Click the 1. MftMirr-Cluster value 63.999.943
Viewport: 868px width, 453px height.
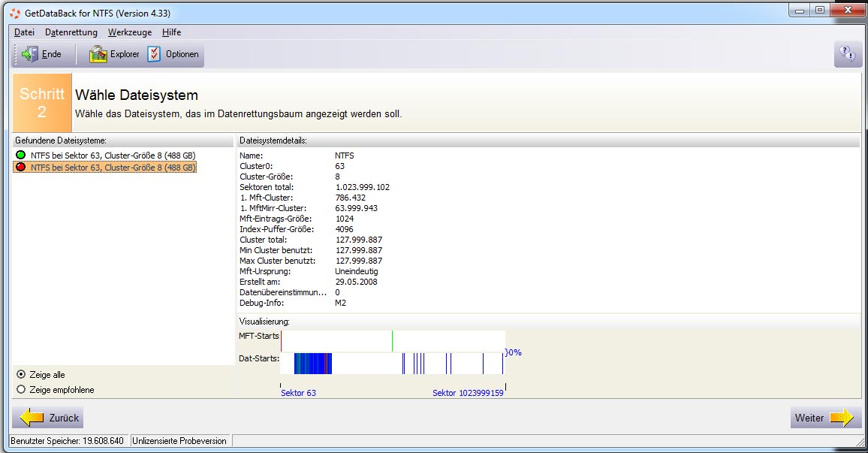click(x=357, y=208)
